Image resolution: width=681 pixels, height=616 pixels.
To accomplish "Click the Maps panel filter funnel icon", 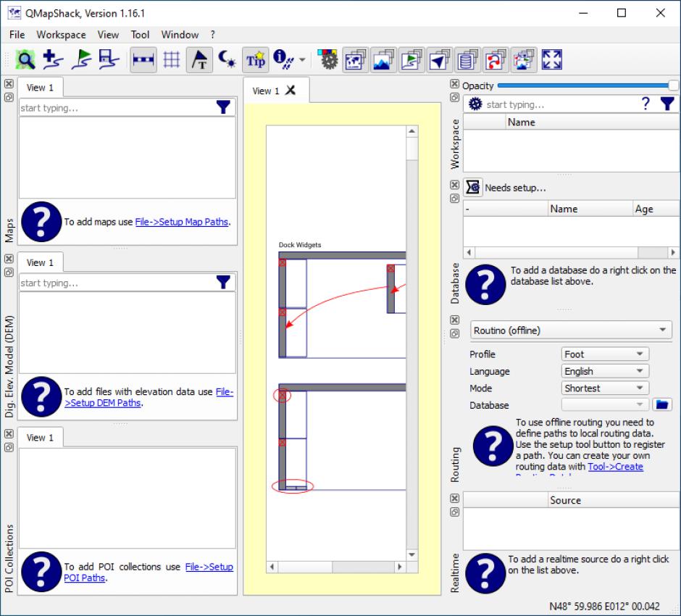I will 224,108.
